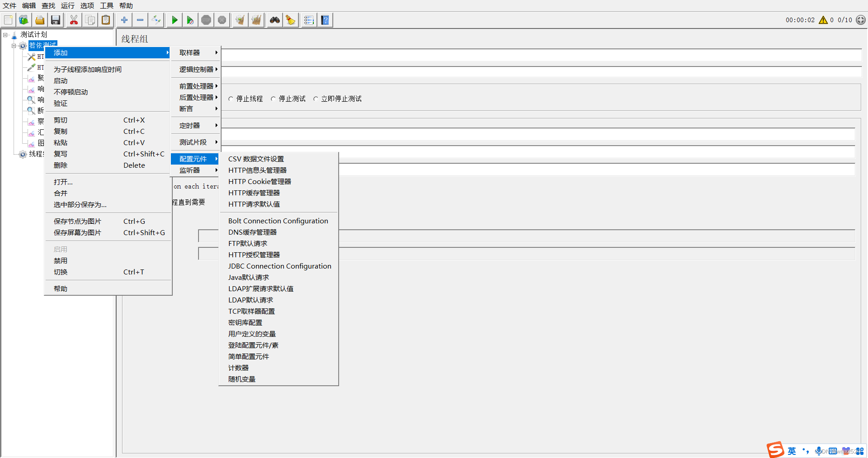Select the 停止线程 radio button
The height and width of the screenshot is (458, 868).
click(x=231, y=99)
